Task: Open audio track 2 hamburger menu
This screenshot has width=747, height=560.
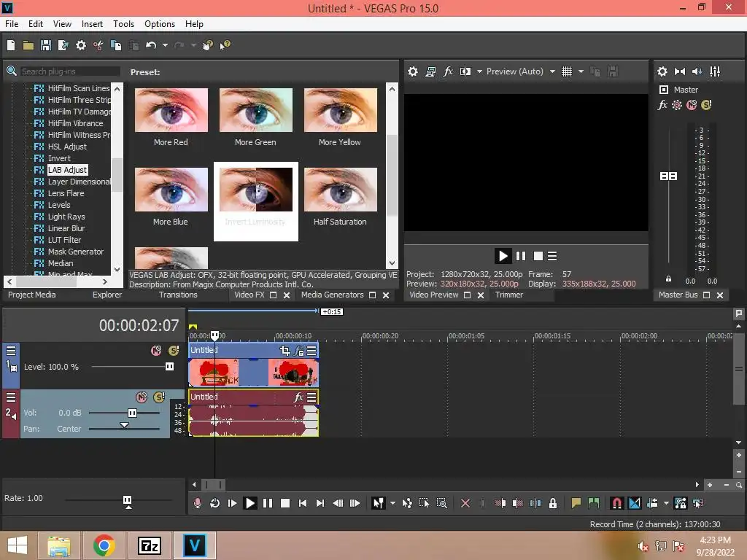Action: pos(11,397)
